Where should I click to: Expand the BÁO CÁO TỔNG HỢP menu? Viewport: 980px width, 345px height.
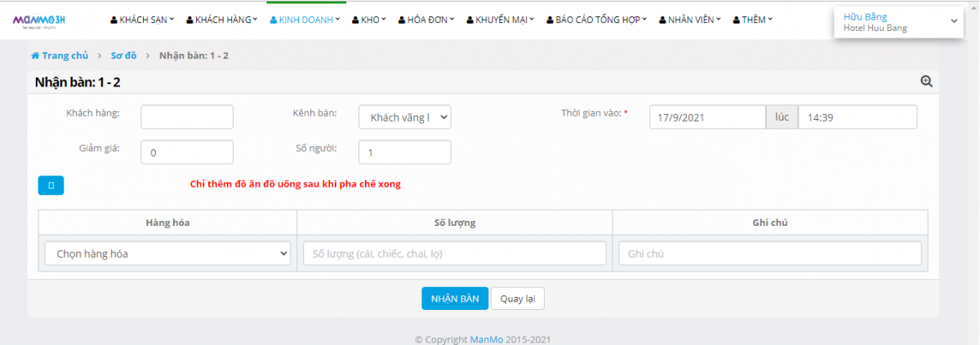point(596,20)
